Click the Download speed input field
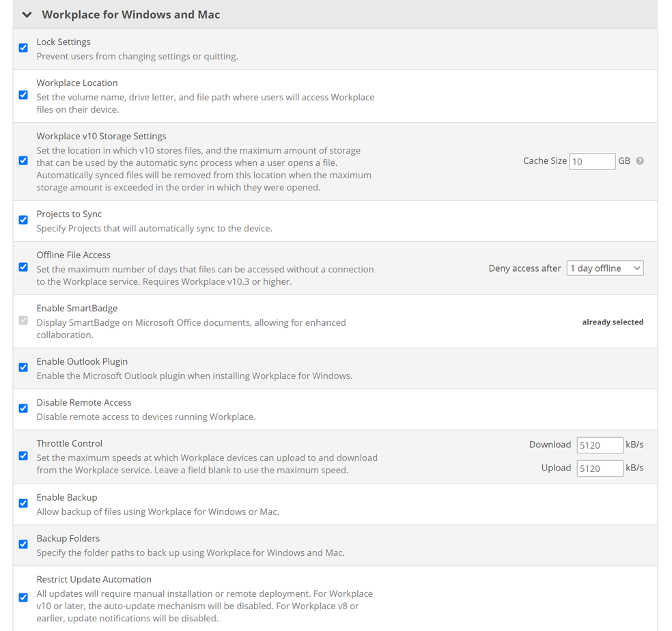The image size is (672, 631). click(599, 445)
